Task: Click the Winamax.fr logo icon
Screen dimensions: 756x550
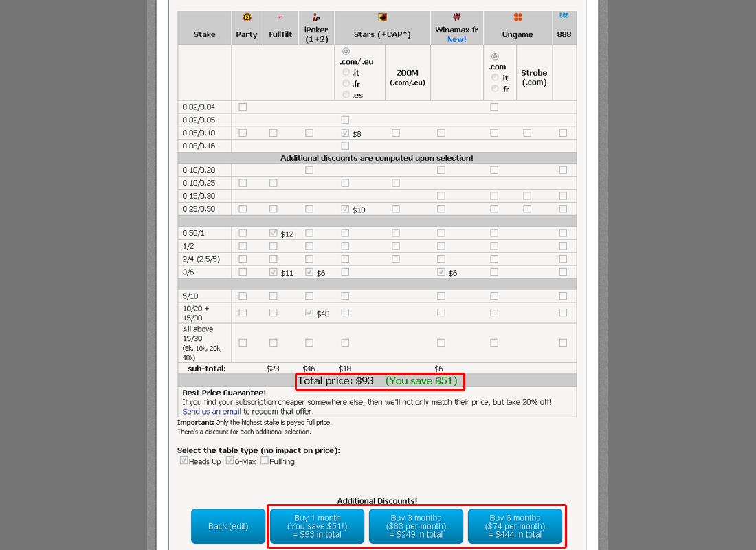Action: [456, 17]
